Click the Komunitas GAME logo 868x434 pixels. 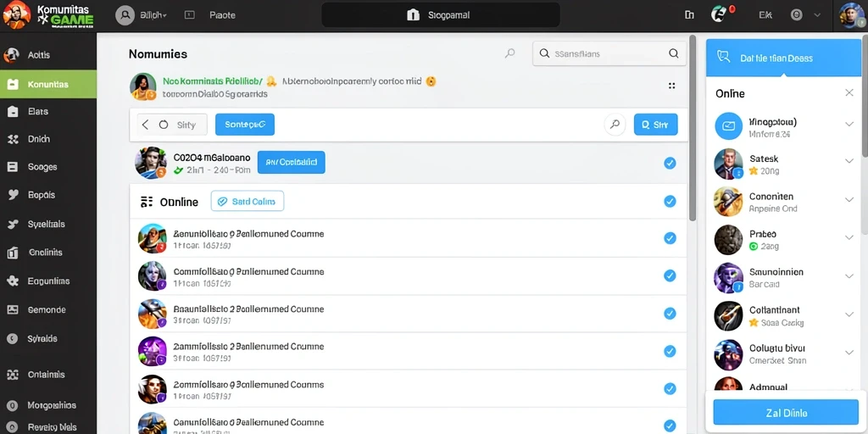tap(48, 15)
